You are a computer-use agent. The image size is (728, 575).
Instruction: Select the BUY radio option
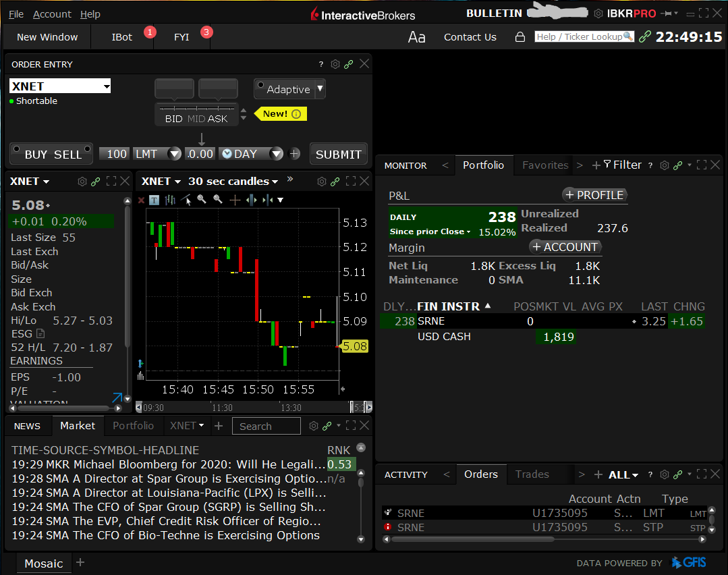tap(17, 149)
